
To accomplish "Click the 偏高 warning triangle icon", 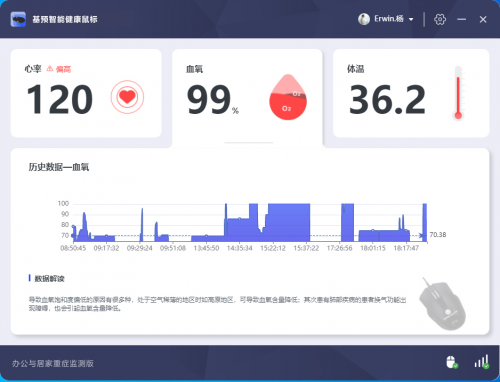I will [x=50, y=68].
